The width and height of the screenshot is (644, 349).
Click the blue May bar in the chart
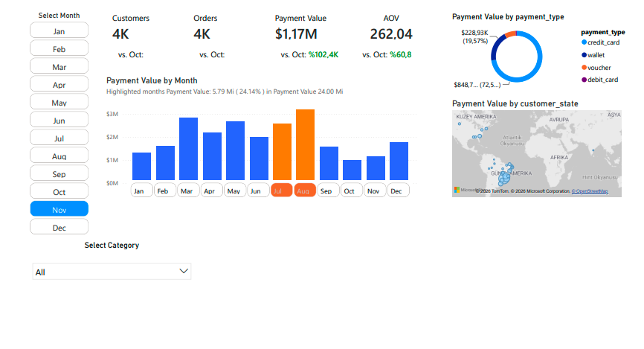coord(235,151)
